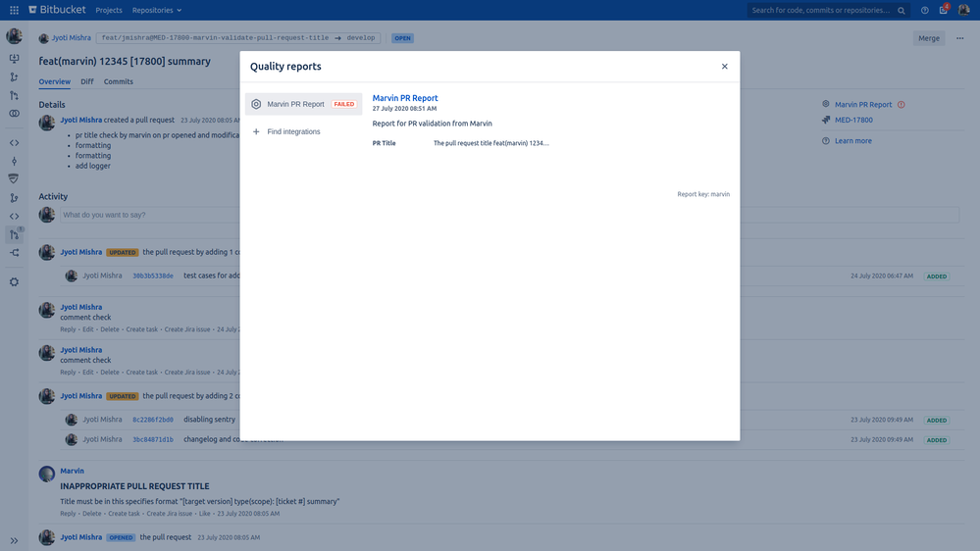Image resolution: width=980 pixels, height=551 pixels.
Task: Open the Repositories dropdown menu
Action: [157, 11]
